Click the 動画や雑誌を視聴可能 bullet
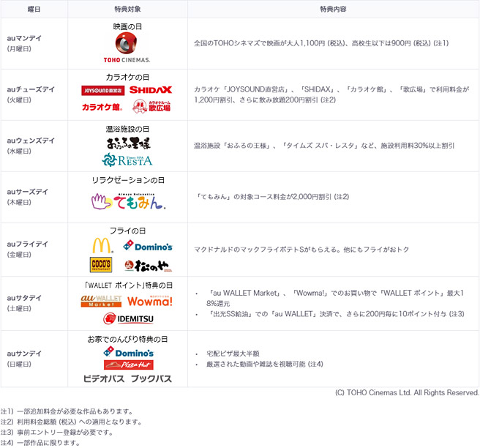480x448 pixels. tap(265, 364)
